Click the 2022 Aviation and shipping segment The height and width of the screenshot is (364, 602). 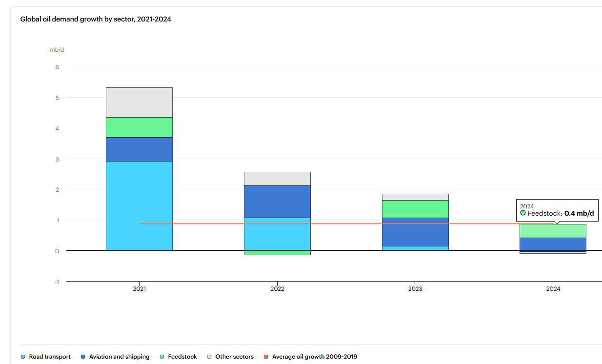277,202
